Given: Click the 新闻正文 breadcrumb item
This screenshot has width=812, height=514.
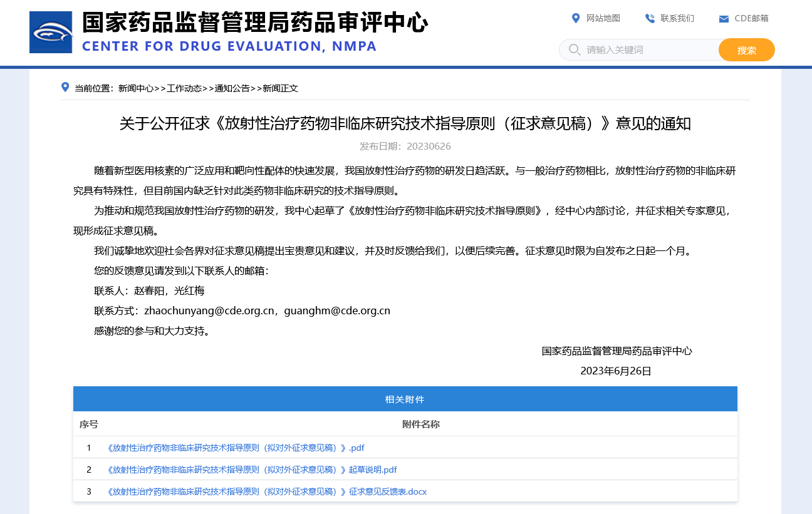Looking at the screenshot, I should (x=280, y=88).
